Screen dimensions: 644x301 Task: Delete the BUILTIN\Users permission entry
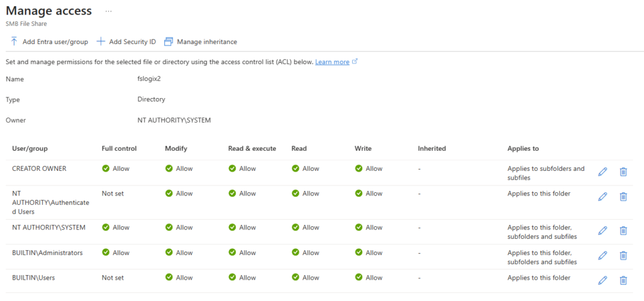coord(623,280)
